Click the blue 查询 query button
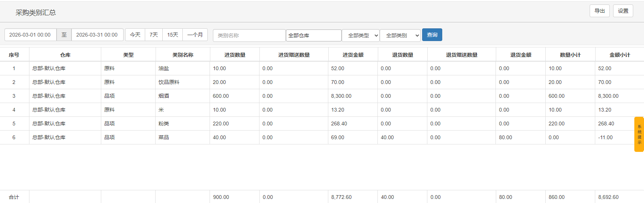This screenshot has height=203, width=644. [432, 35]
